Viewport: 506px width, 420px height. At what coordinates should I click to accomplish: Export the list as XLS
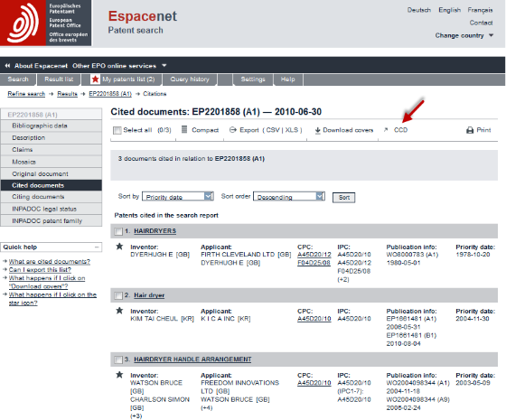[x=292, y=130]
